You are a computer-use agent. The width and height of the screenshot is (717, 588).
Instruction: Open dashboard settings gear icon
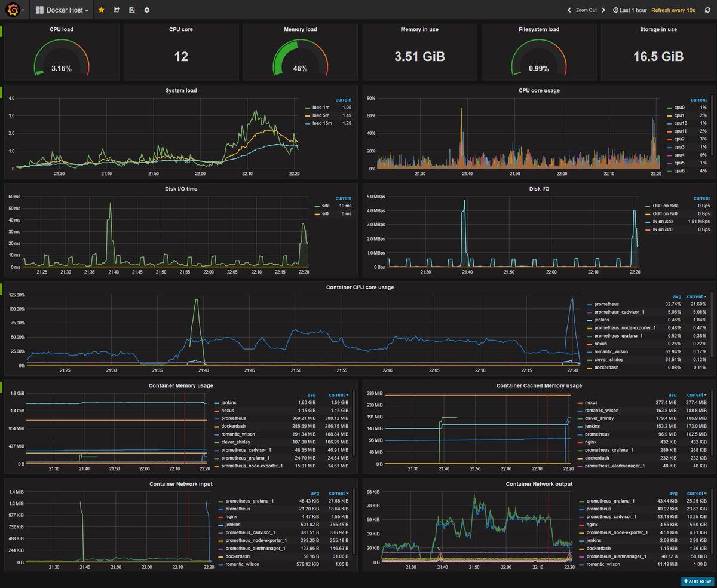tap(147, 10)
